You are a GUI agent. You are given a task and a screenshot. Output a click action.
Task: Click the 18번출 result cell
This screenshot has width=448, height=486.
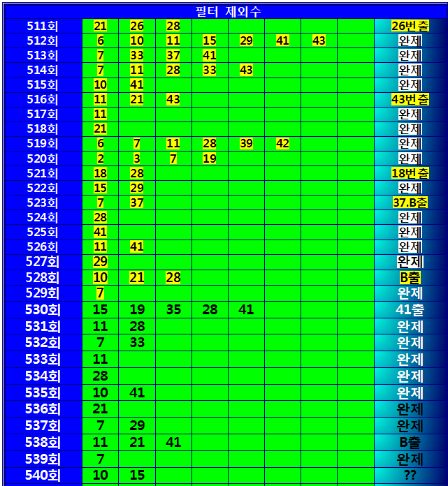click(x=410, y=173)
